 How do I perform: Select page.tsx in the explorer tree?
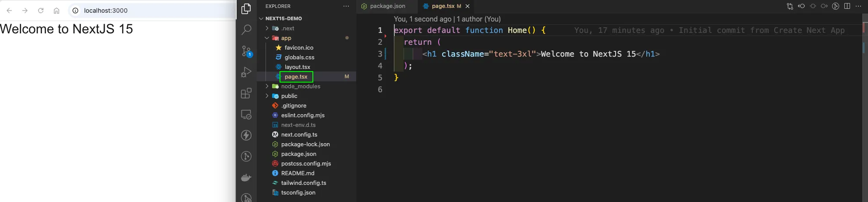coord(296,76)
